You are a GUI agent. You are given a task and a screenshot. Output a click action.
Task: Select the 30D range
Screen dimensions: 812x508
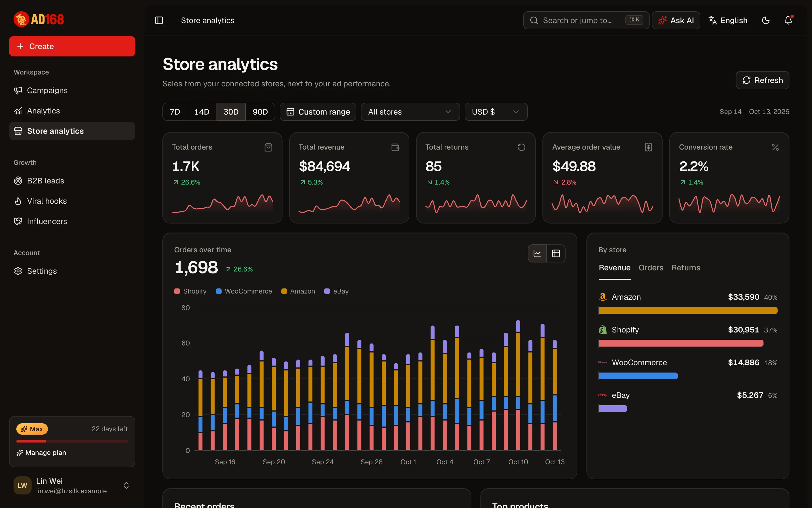click(231, 112)
